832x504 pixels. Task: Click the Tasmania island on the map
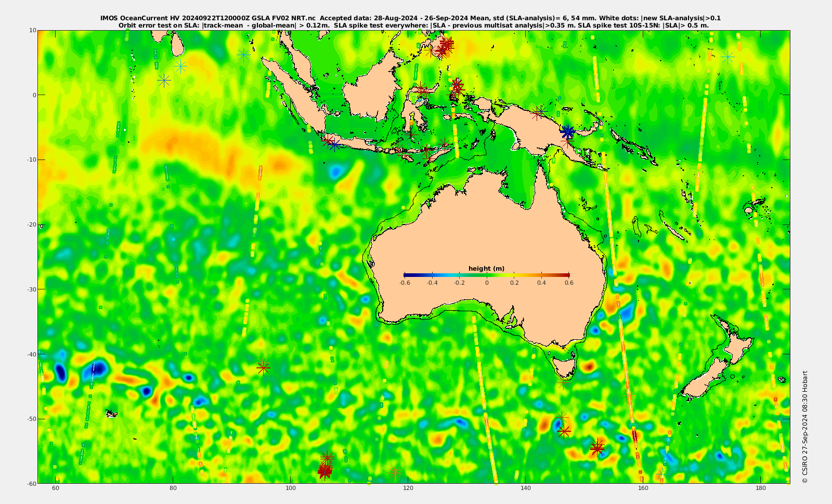(564, 366)
